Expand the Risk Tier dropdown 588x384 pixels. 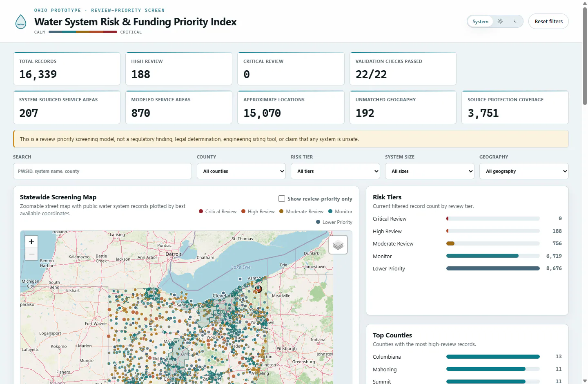[x=335, y=171]
